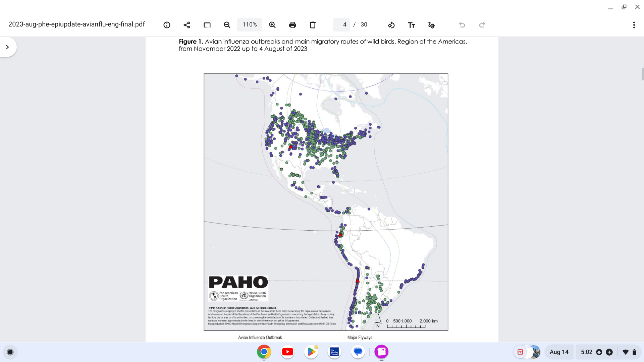Click the share icon in the toolbar
The width and height of the screenshot is (644, 362).
(187, 25)
